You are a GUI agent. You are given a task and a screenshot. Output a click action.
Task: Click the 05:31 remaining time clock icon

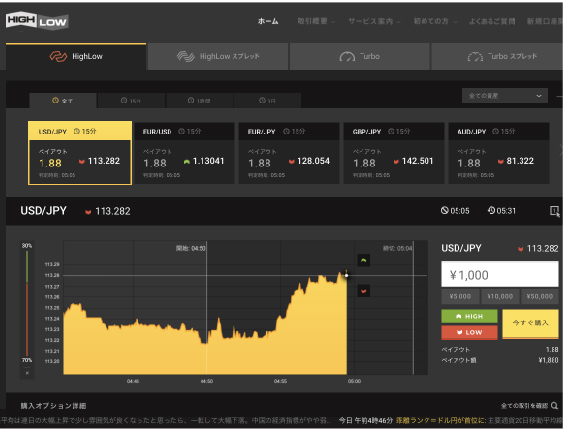click(x=491, y=210)
